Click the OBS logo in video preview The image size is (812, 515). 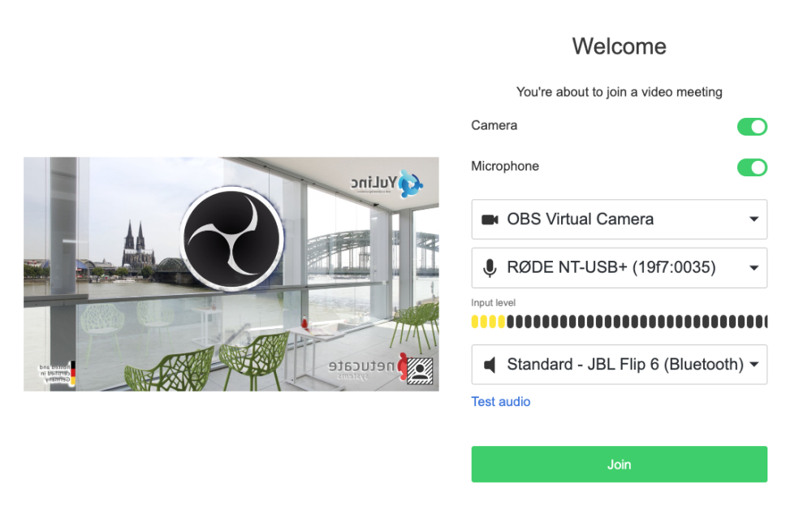(231, 239)
